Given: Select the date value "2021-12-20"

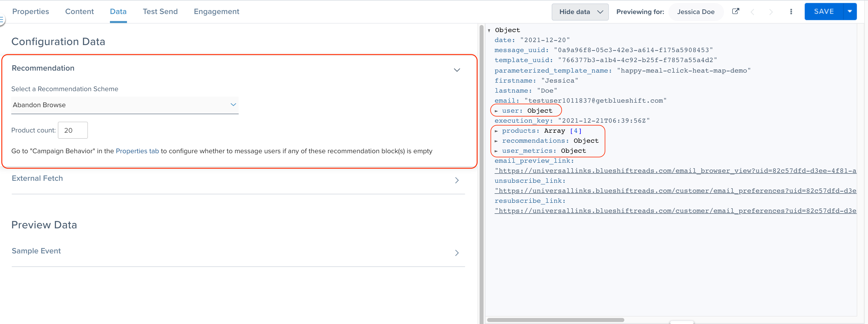Looking at the screenshot, I should [x=545, y=40].
